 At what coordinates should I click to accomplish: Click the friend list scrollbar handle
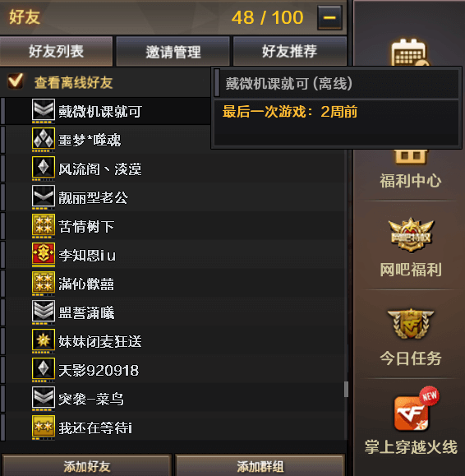(346, 389)
